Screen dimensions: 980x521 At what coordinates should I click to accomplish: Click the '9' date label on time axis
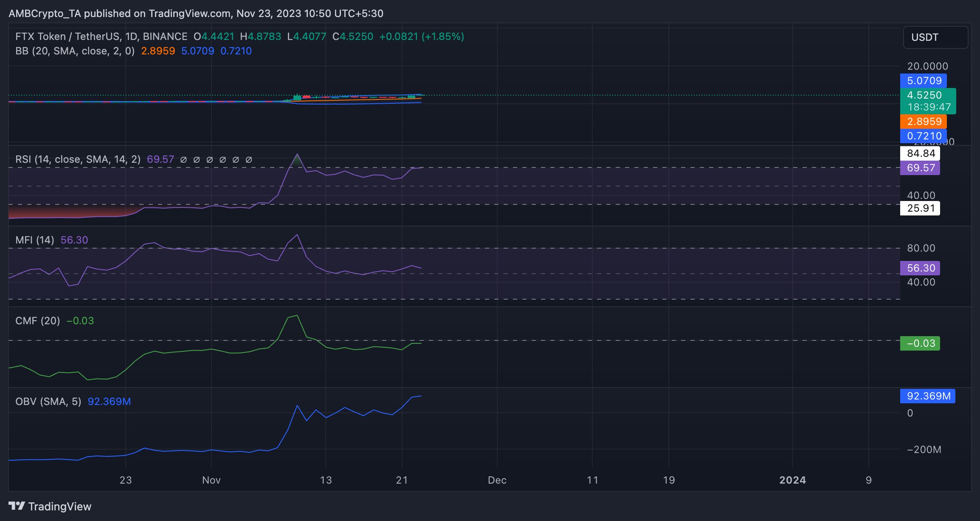click(x=869, y=480)
